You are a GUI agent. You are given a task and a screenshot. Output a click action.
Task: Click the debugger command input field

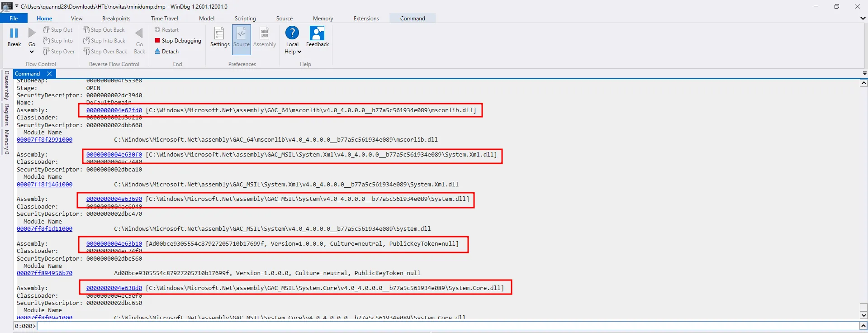coord(447,326)
